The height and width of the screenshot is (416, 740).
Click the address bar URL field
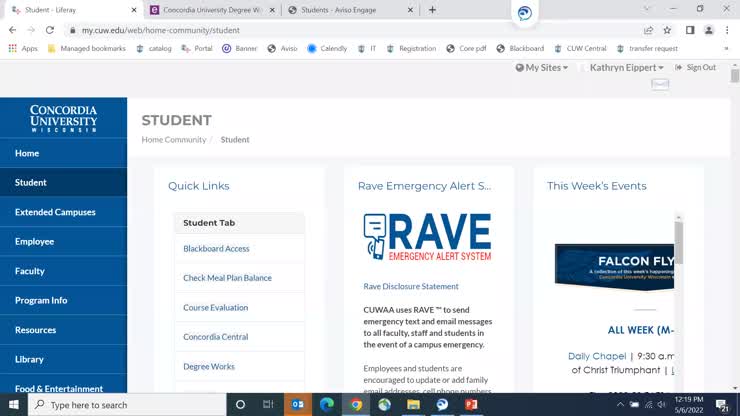click(354, 30)
